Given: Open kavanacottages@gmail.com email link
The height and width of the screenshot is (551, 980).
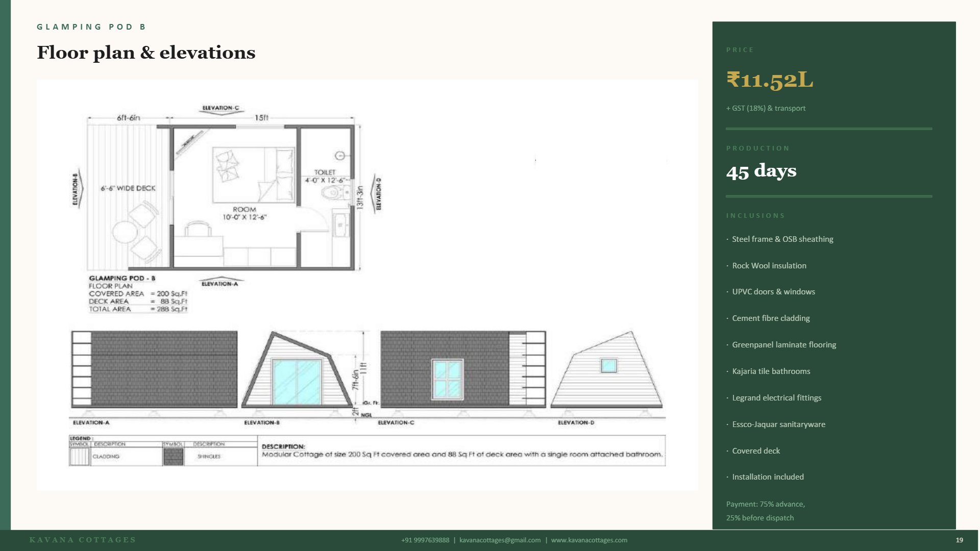Looking at the screenshot, I should (500, 540).
